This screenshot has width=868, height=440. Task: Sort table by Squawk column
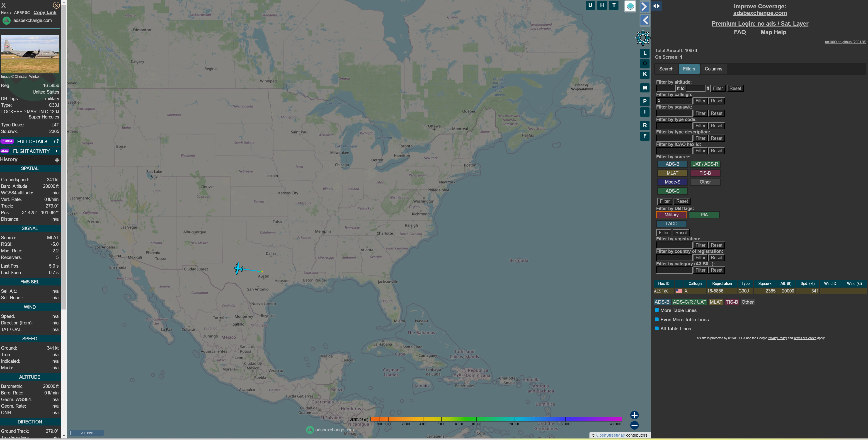tap(765, 283)
